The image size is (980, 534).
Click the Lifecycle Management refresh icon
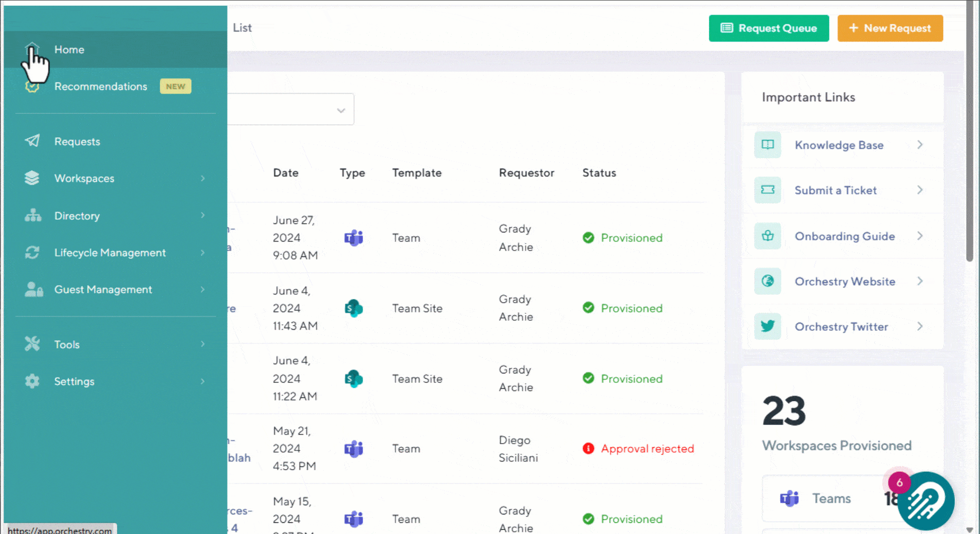point(32,253)
